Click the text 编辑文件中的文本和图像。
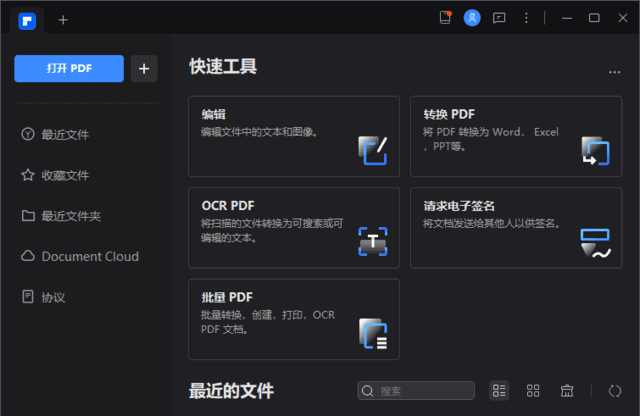640x416 pixels. click(259, 132)
